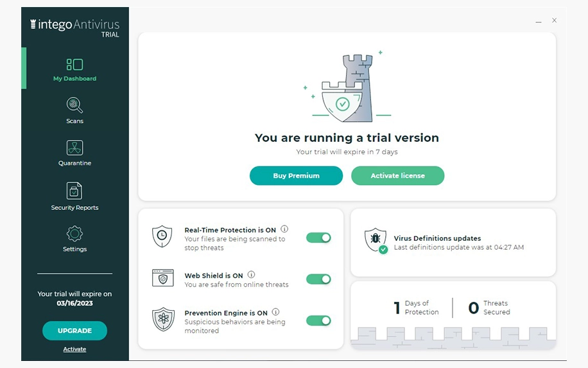Image resolution: width=588 pixels, height=368 pixels.
Task: Click the info icon beside Web Shield
Action: [251, 275]
